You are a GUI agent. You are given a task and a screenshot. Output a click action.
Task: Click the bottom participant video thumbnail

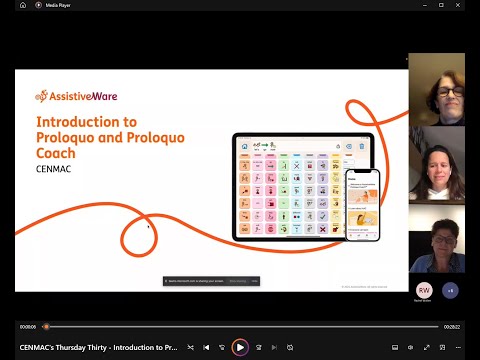click(437, 238)
